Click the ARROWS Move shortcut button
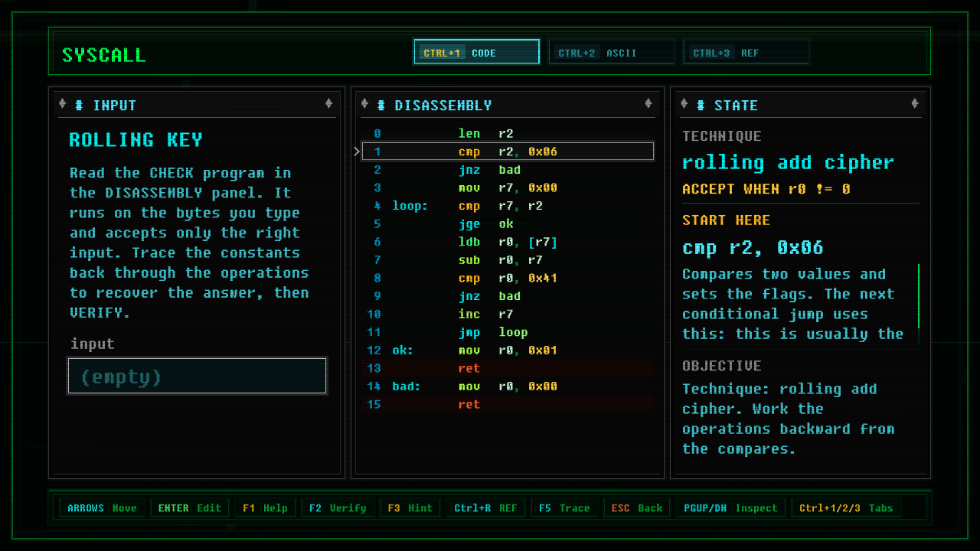This screenshot has height=551, width=980. tap(102, 507)
